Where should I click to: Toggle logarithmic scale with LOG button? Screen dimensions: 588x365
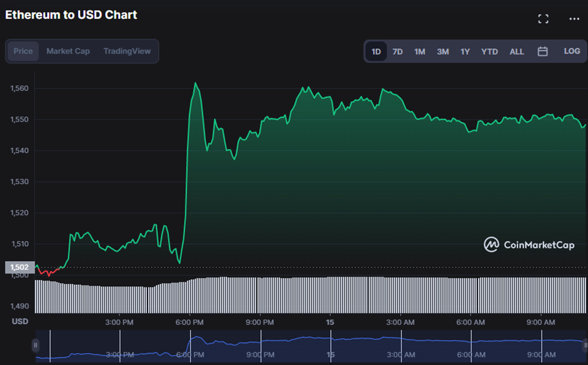coord(572,52)
